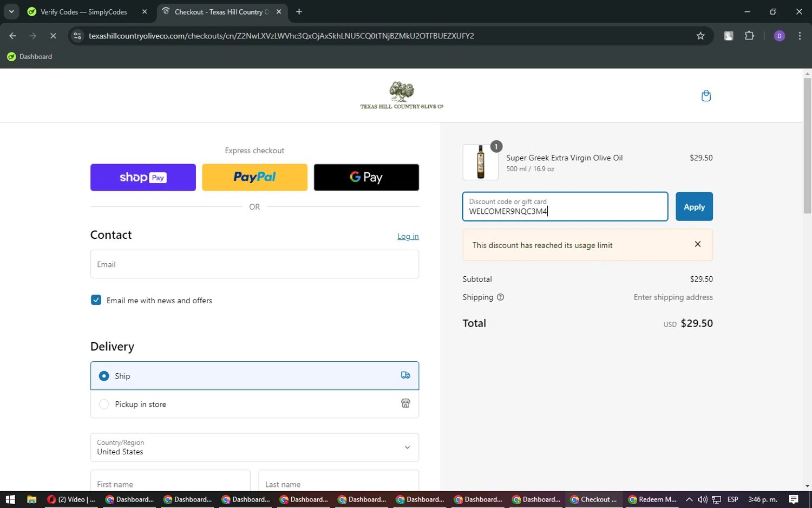The height and width of the screenshot is (508, 812).
Task: Toggle Email me with news and offers
Action: (96, 300)
